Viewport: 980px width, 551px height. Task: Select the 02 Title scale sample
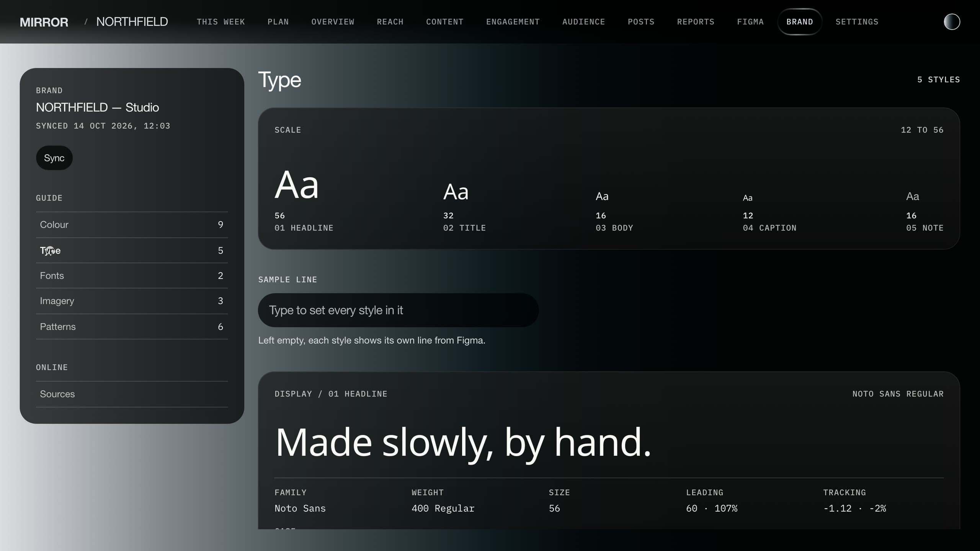(x=464, y=207)
